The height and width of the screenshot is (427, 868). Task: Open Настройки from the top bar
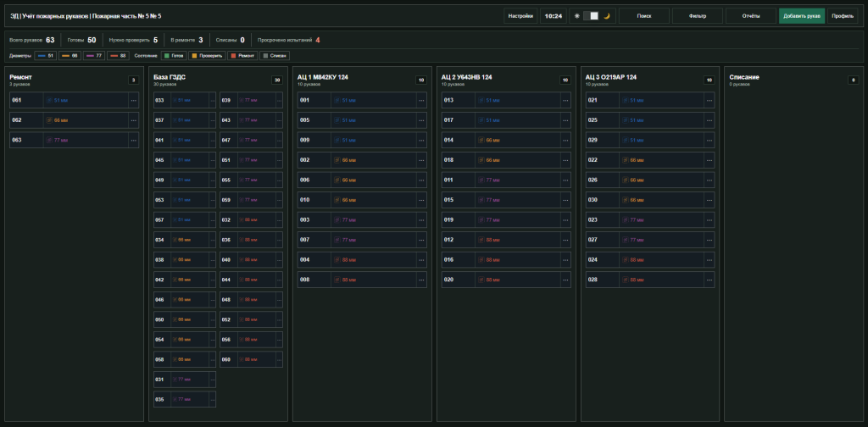tap(520, 16)
